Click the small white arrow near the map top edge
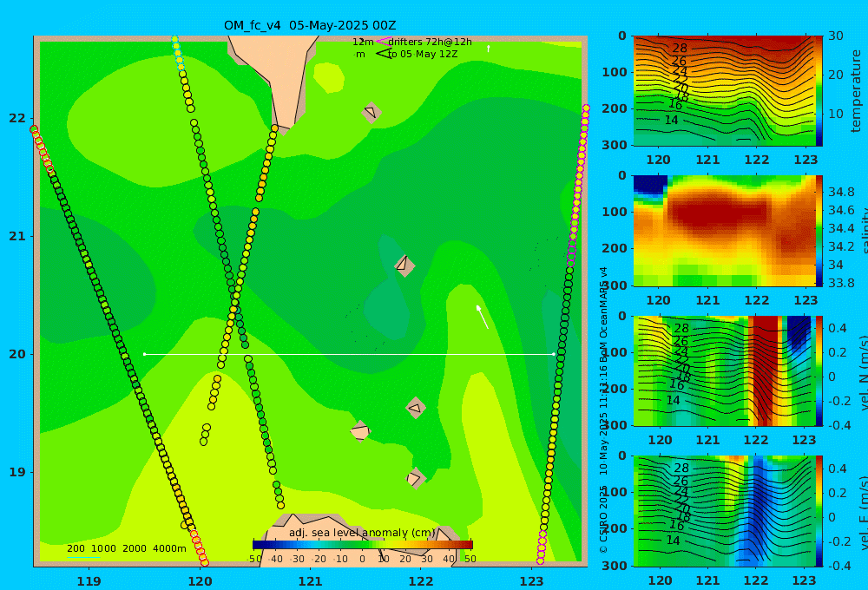This screenshot has height=590, width=868. click(x=488, y=49)
